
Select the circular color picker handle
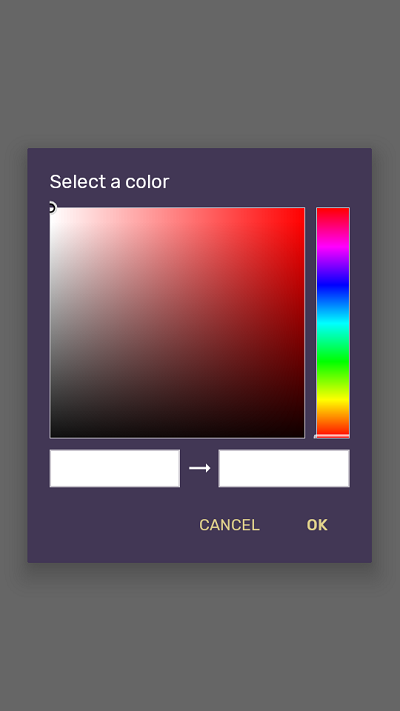pos(51,208)
